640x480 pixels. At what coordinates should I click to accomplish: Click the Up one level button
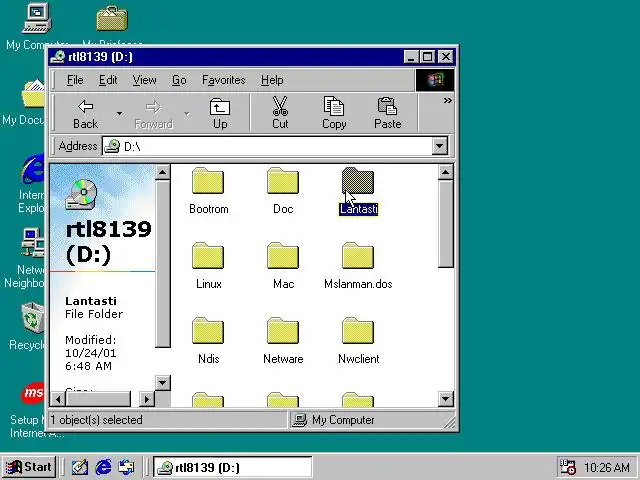tap(220, 113)
